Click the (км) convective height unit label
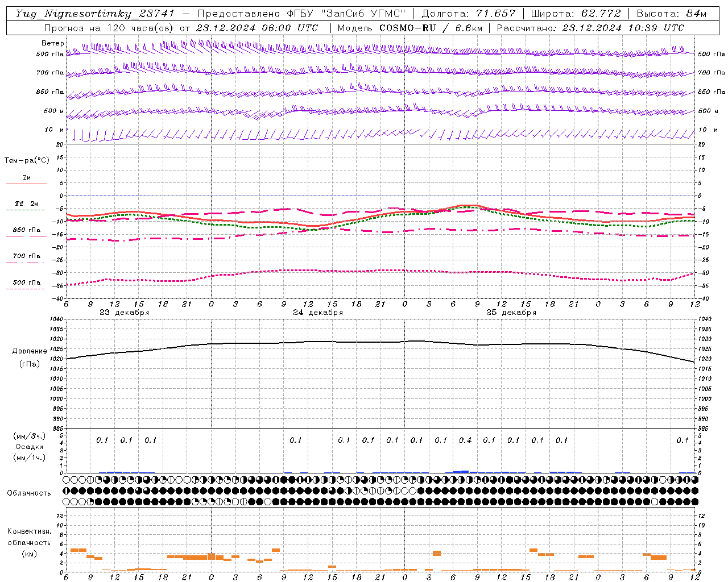This screenshot has width=728, height=582. (x=30, y=554)
